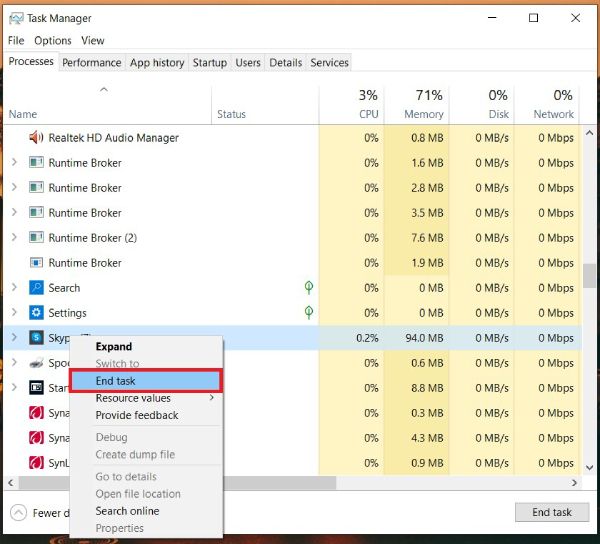Click the icon of the Runtime Broker using 1.9 MB
Image resolution: width=600 pixels, height=544 pixels.
pos(36,263)
